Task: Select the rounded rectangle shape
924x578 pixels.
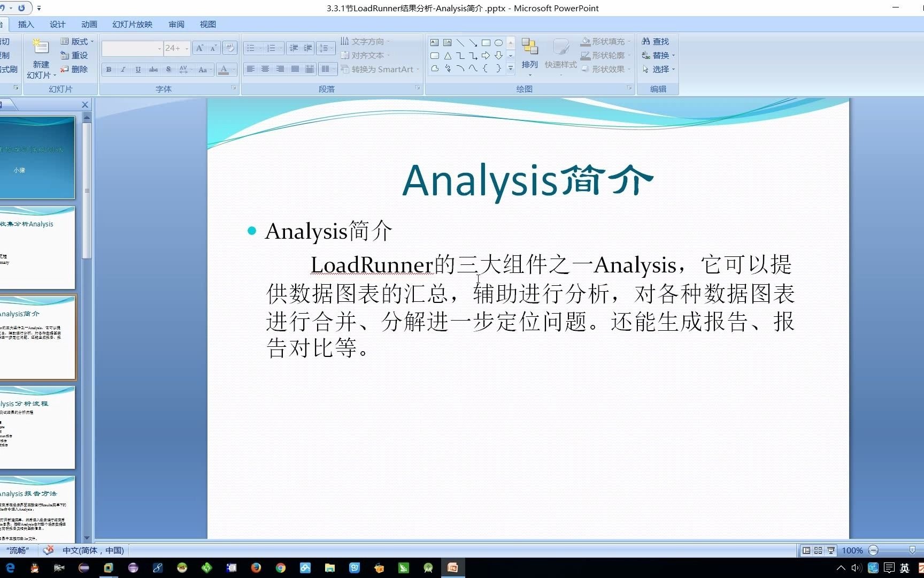Action: coord(434,56)
